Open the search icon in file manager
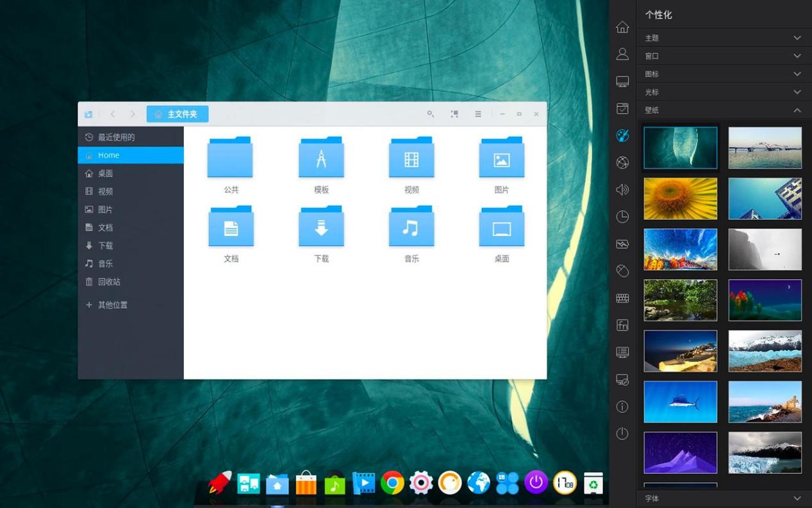The image size is (812, 508). coord(431,114)
